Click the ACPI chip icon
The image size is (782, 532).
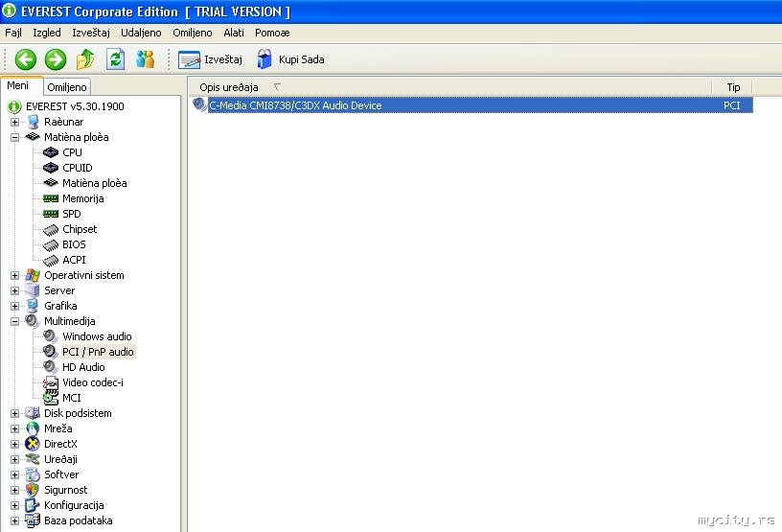click(x=51, y=261)
